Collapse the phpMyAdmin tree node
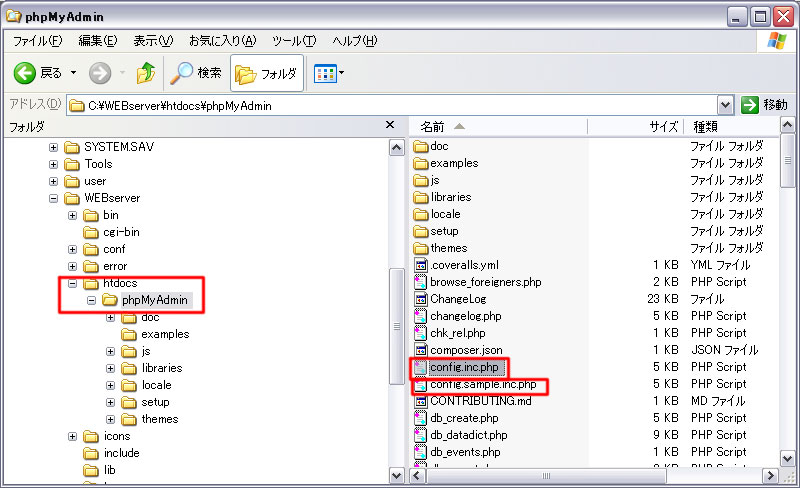The image size is (800, 488). pos(91,300)
